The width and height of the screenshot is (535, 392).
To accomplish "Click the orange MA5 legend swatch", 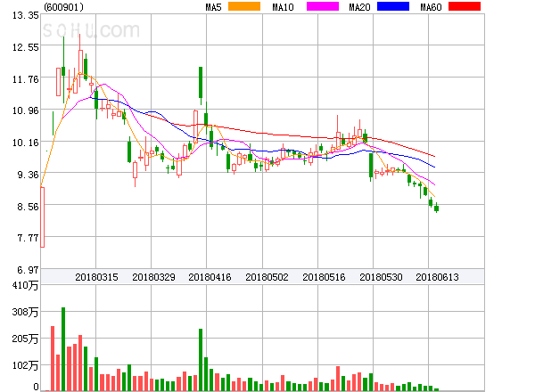I will pos(244,6).
